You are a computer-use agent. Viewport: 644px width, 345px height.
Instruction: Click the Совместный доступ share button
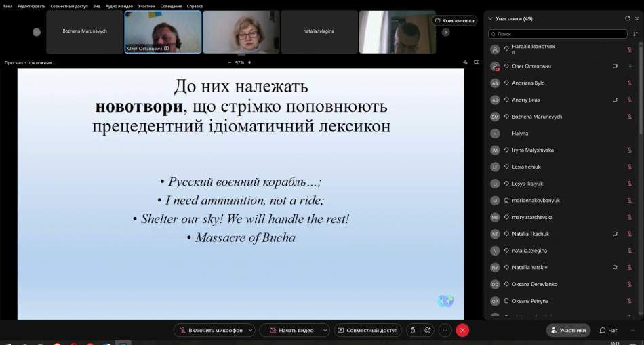367,330
